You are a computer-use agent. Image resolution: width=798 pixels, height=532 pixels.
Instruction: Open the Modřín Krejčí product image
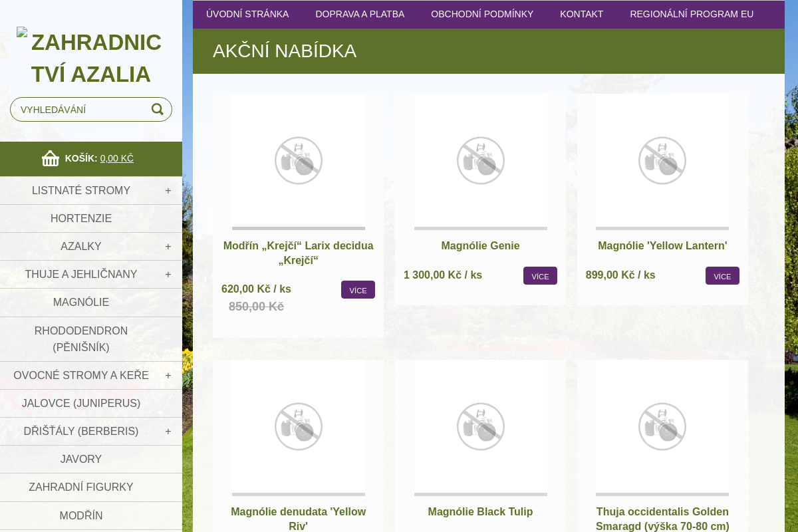pyautogui.click(x=298, y=161)
